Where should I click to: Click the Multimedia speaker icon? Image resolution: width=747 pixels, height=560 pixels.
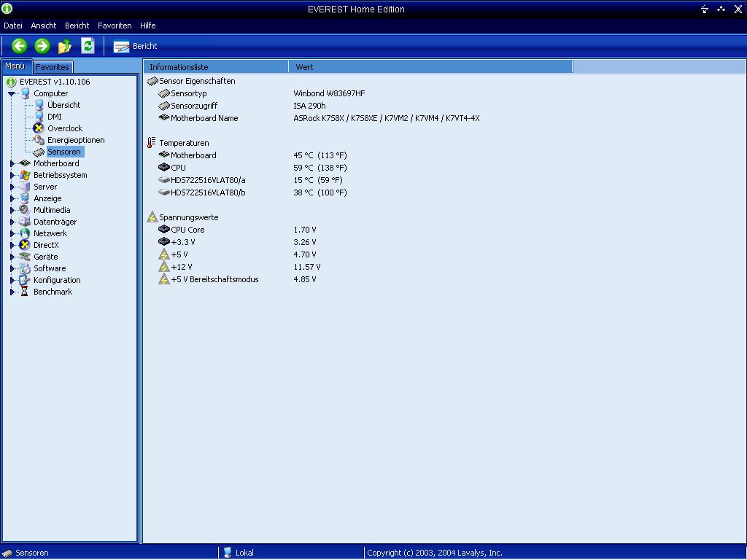pyautogui.click(x=25, y=210)
